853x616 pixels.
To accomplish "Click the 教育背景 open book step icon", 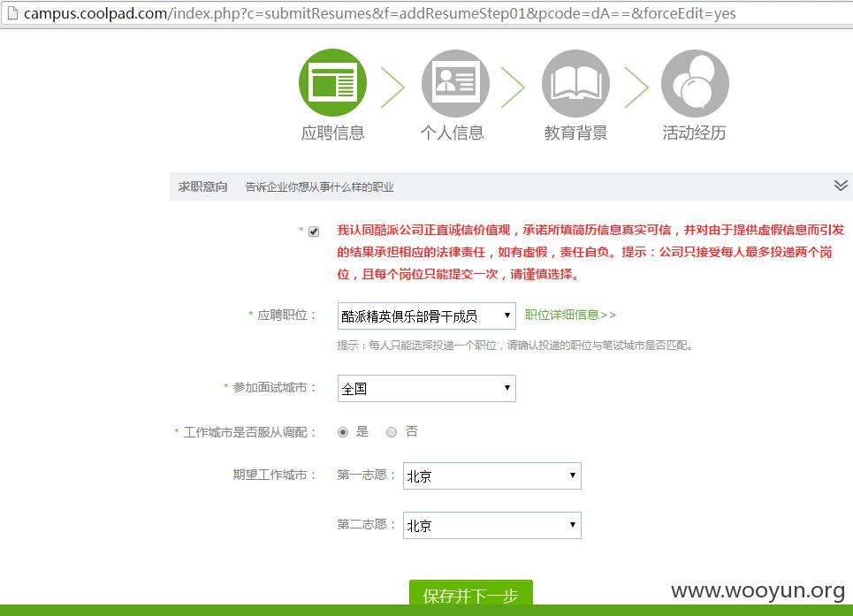I will (x=575, y=83).
